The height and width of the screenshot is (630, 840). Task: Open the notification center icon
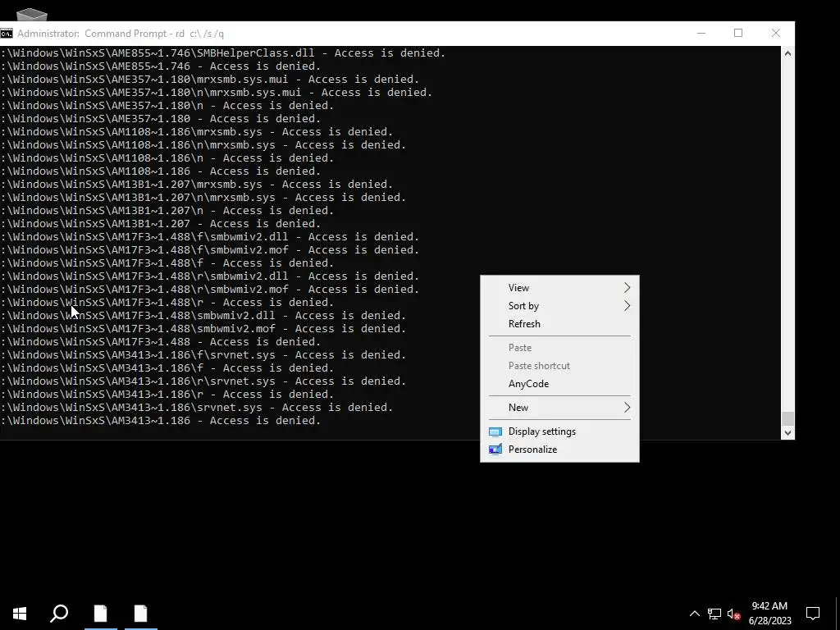click(x=813, y=614)
